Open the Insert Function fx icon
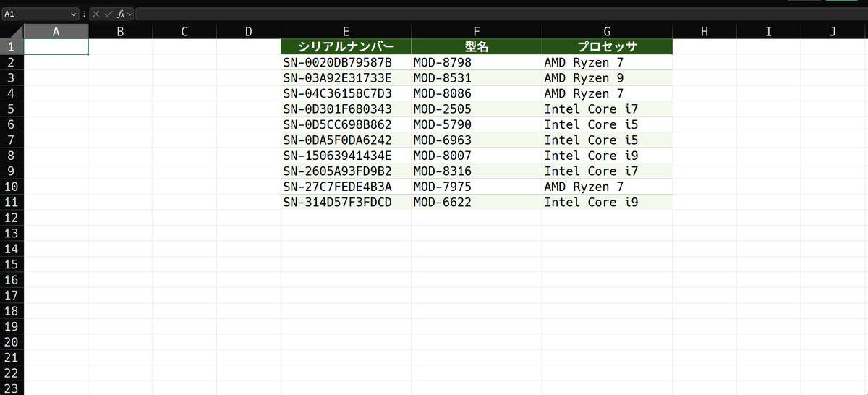 pos(121,14)
